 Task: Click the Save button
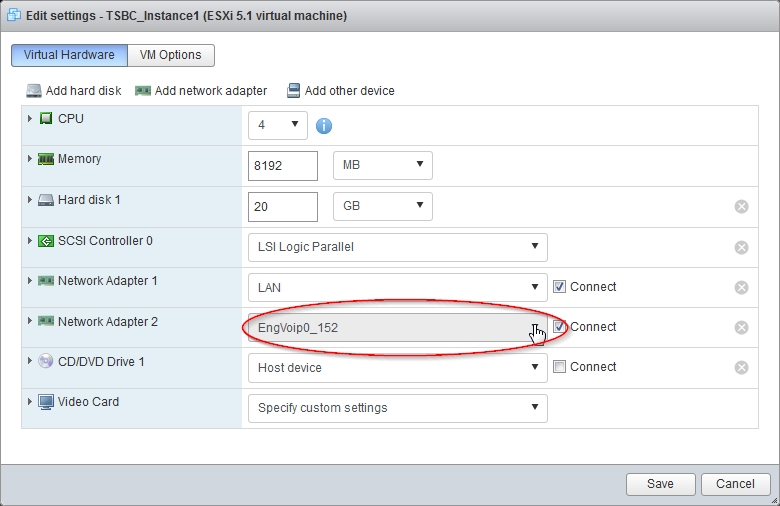click(x=660, y=484)
